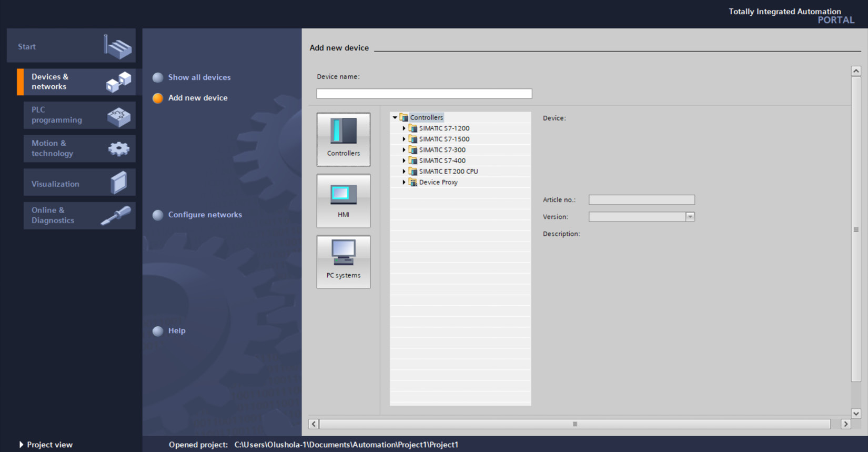This screenshot has height=452, width=868.
Task: Expand the SIMATIC S7-300 node
Action: click(404, 150)
